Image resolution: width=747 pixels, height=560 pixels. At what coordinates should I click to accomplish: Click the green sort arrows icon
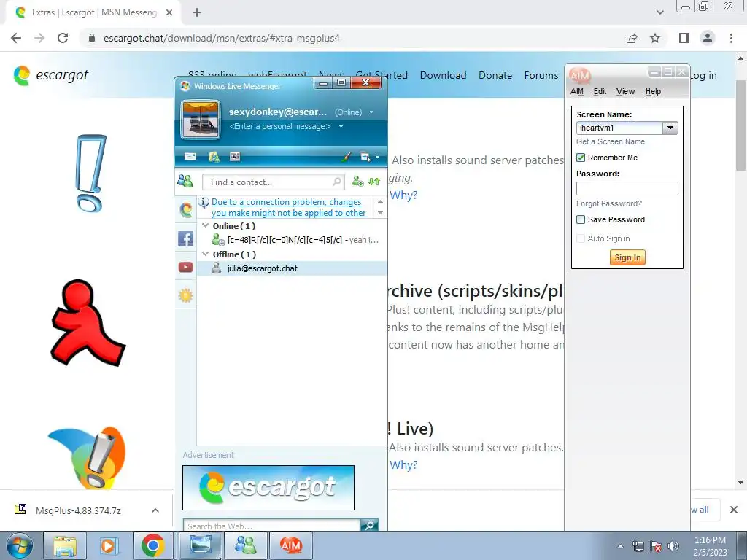pyautogui.click(x=374, y=182)
